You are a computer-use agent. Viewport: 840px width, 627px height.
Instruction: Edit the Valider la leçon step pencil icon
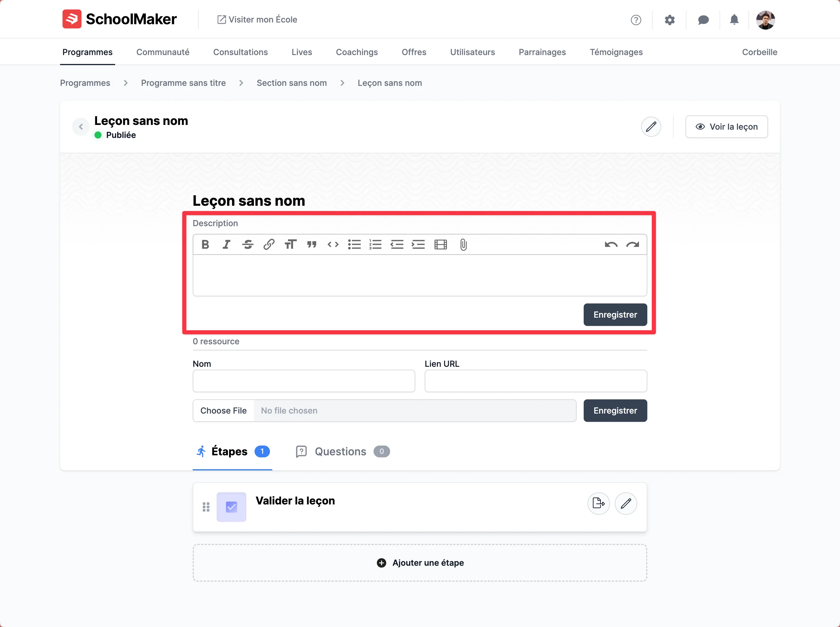tap(626, 503)
